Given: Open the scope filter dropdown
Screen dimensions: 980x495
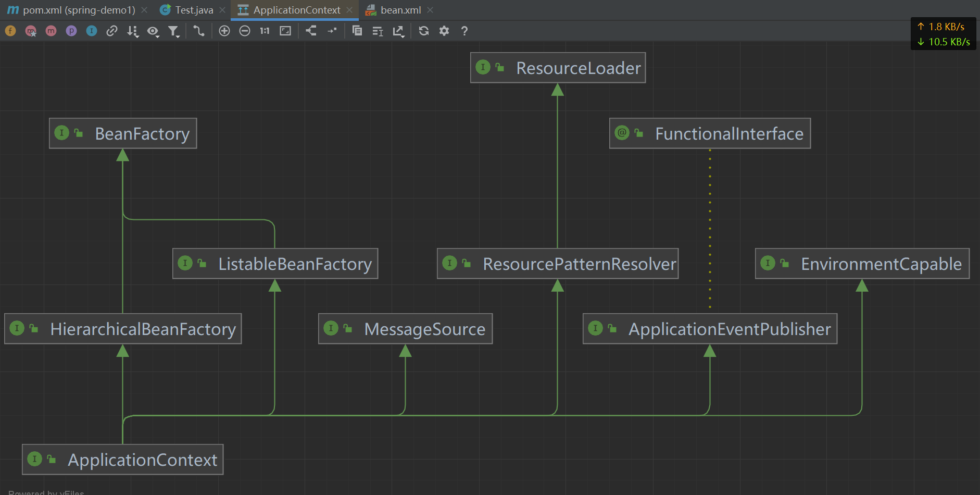Looking at the screenshot, I should coord(173,31).
